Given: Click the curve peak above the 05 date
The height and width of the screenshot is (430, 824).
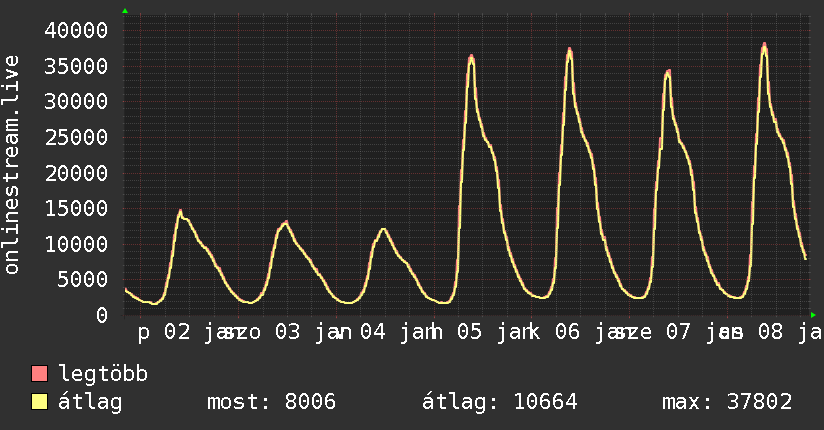Looking at the screenshot, I should point(471,57).
